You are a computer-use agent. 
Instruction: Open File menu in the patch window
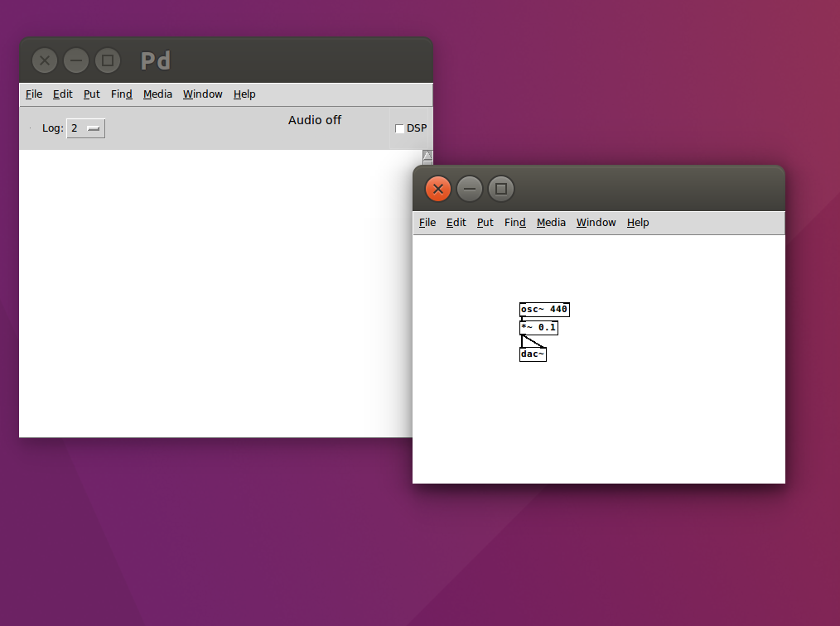point(427,223)
